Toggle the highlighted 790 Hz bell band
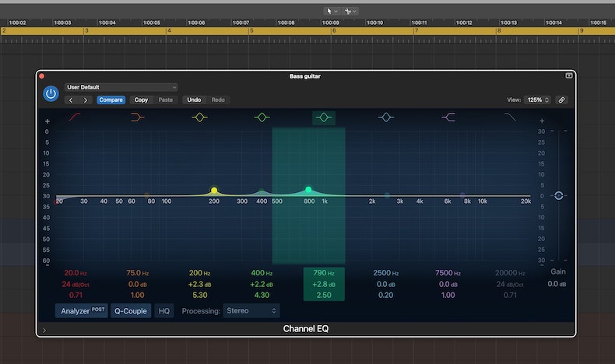The height and width of the screenshot is (364, 615). point(324,117)
